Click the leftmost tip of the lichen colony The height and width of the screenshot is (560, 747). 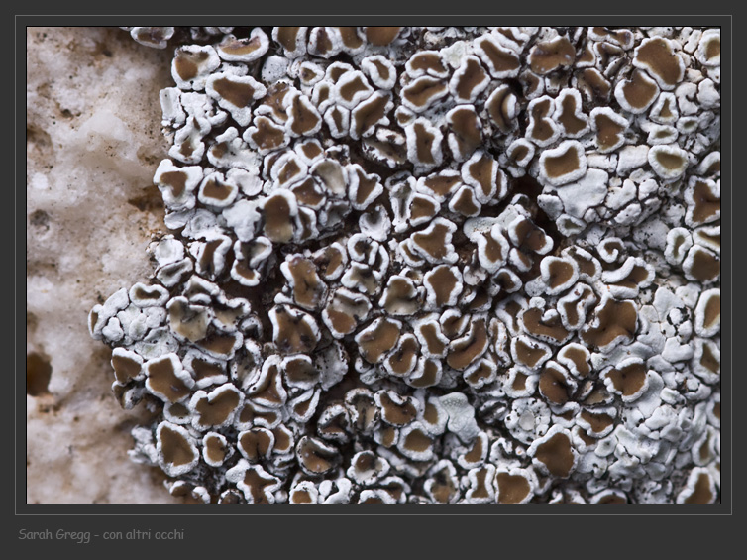[x=96, y=320]
